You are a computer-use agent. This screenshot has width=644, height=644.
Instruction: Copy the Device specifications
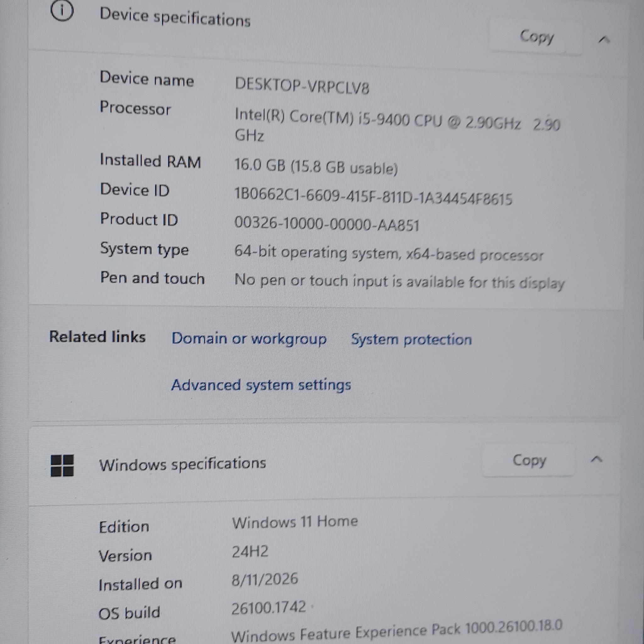click(x=536, y=37)
